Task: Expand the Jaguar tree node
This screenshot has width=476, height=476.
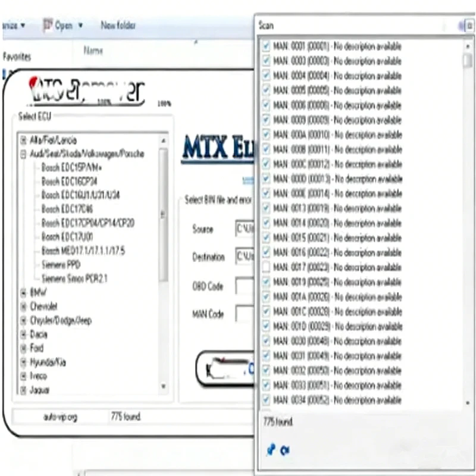Action: pos(23,390)
